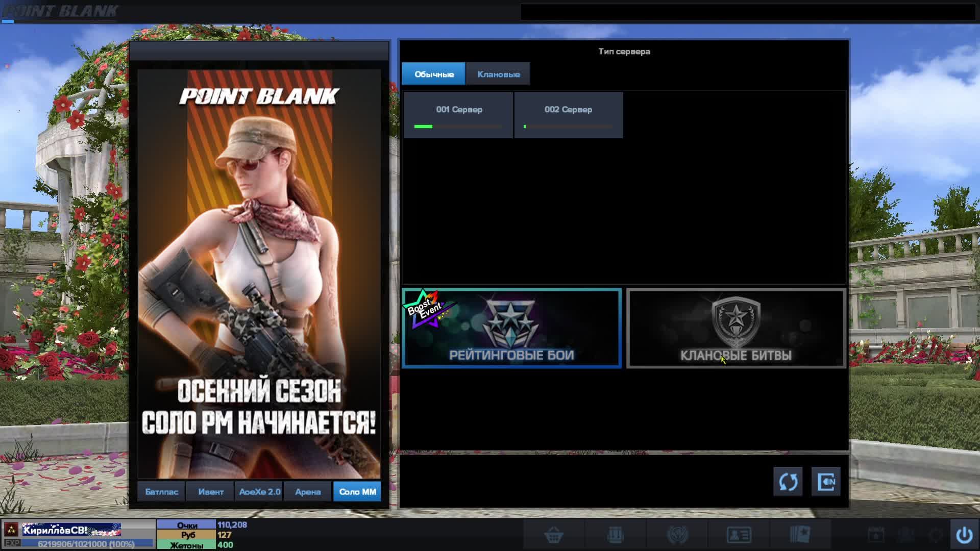Switch to the Клановые server tab
This screenshot has width=980, height=551.
(x=498, y=74)
